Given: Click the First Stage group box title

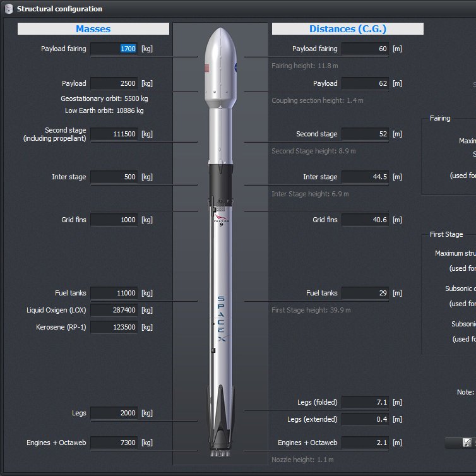Looking at the screenshot, I should [446, 234].
